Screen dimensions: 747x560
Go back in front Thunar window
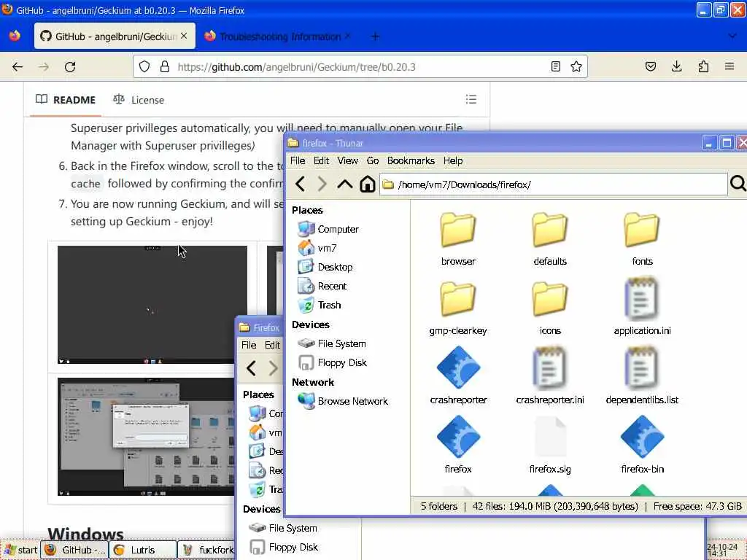(x=300, y=184)
